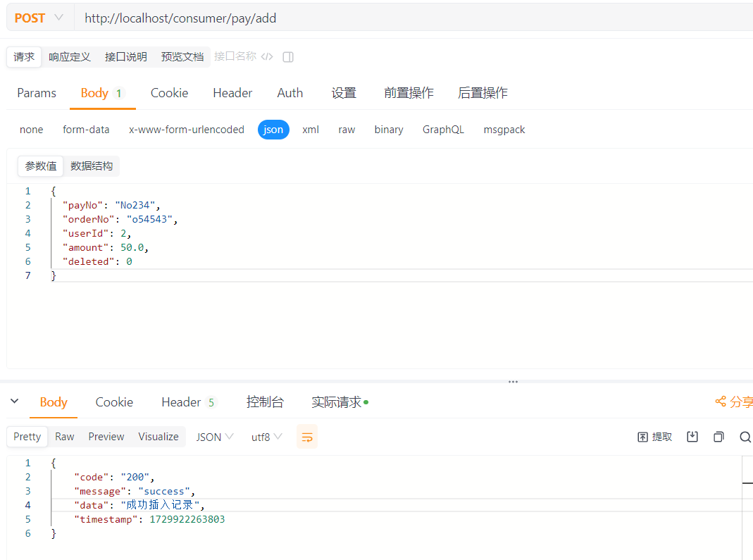This screenshot has height=560, width=753.
Task: Select the none body type option
Action: point(31,130)
